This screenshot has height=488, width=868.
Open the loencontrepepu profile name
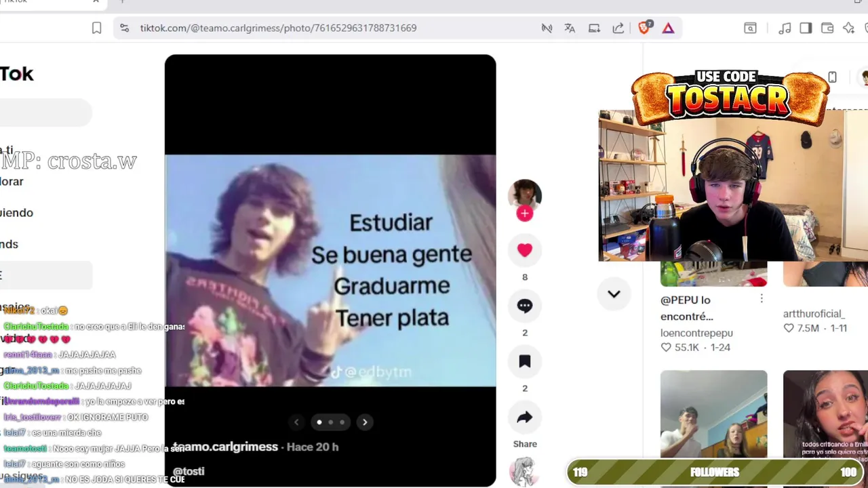(696, 333)
